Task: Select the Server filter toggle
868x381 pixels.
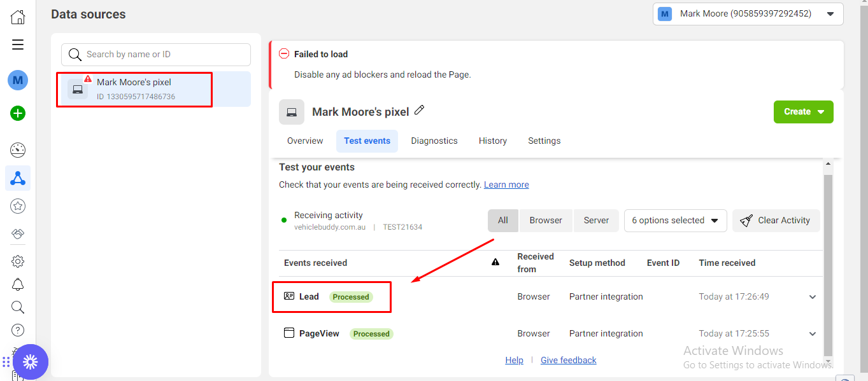Action: pyautogui.click(x=596, y=221)
